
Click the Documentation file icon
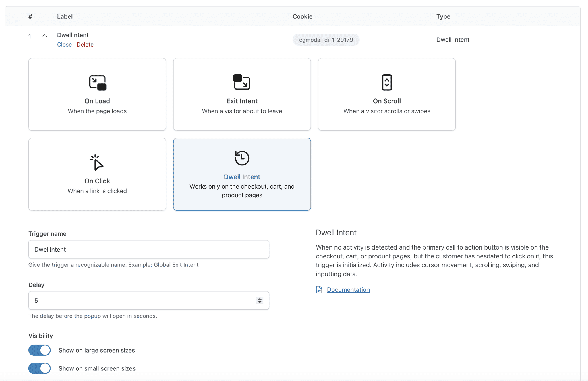click(x=319, y=289)
